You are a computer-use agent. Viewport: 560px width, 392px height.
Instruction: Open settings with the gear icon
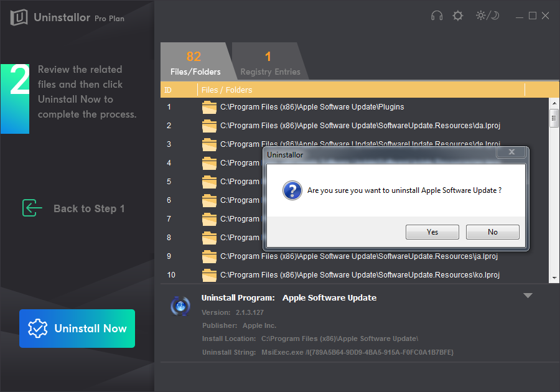tap(457, 16)
